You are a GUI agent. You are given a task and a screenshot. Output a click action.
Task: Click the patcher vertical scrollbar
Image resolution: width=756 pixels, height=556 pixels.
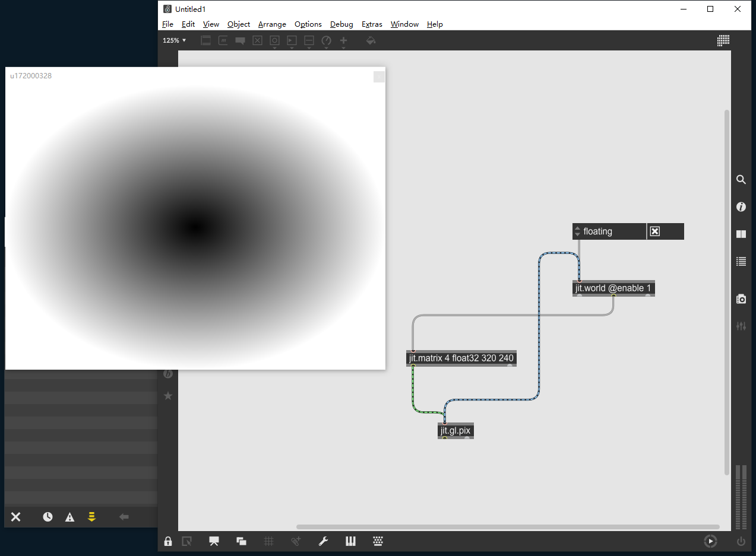(x=726, y=292)
